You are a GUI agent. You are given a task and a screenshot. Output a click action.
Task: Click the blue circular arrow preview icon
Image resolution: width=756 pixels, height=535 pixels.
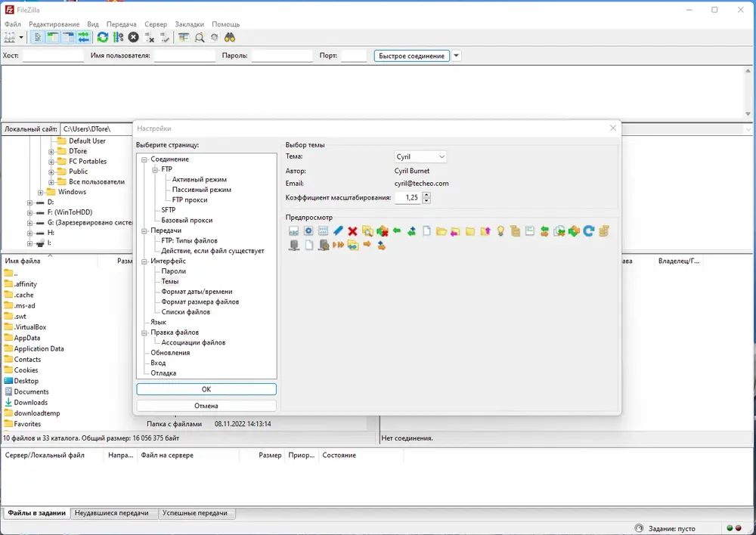(589, 231)
